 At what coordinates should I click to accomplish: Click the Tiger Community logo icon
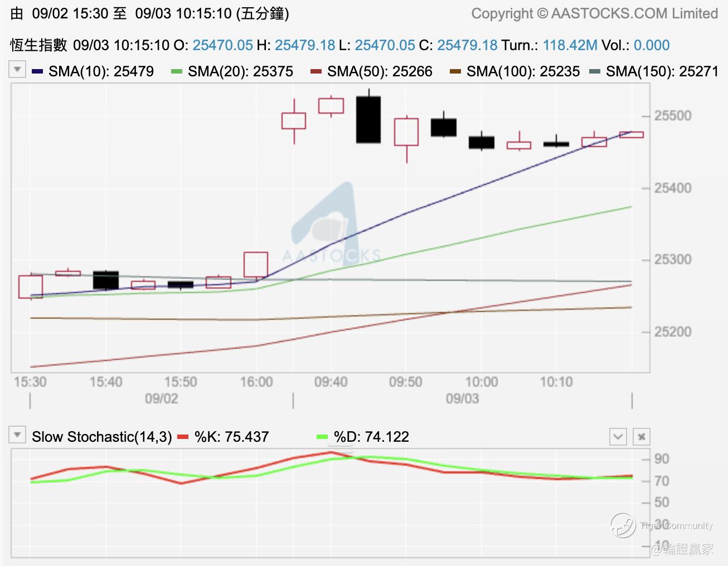click(x=623, y=525)
